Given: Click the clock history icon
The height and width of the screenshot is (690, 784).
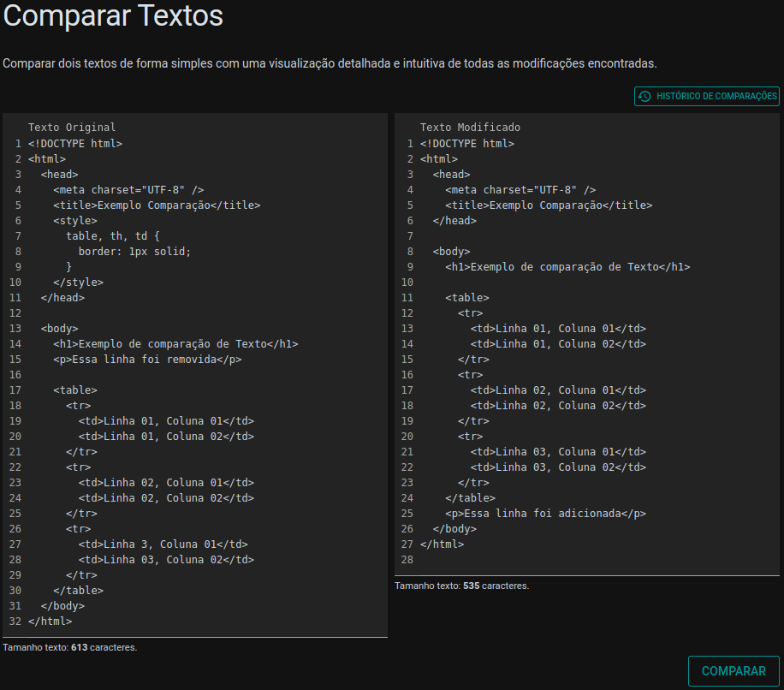Looking at the screenshot, I should [644, 96].
